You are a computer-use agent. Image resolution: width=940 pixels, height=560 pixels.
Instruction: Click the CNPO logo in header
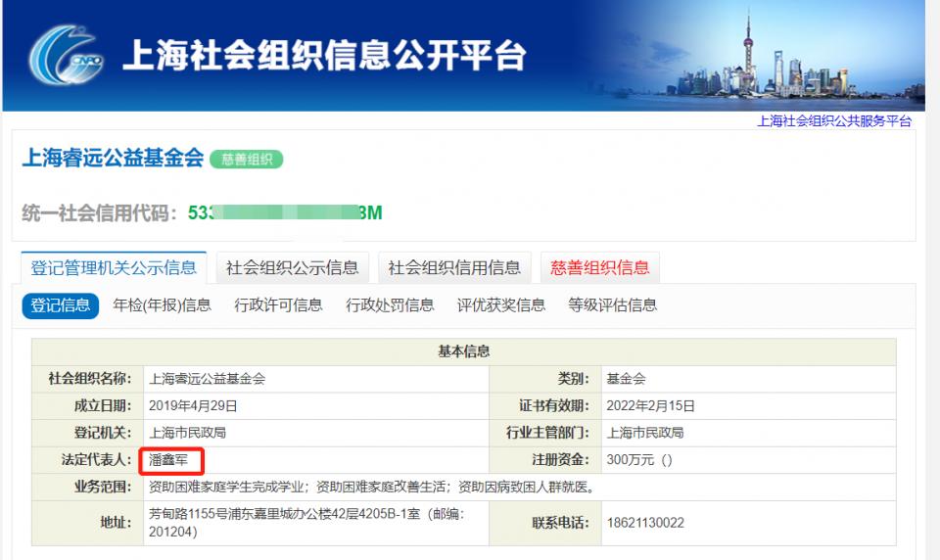pyautogui.click(x=66, y=55)
